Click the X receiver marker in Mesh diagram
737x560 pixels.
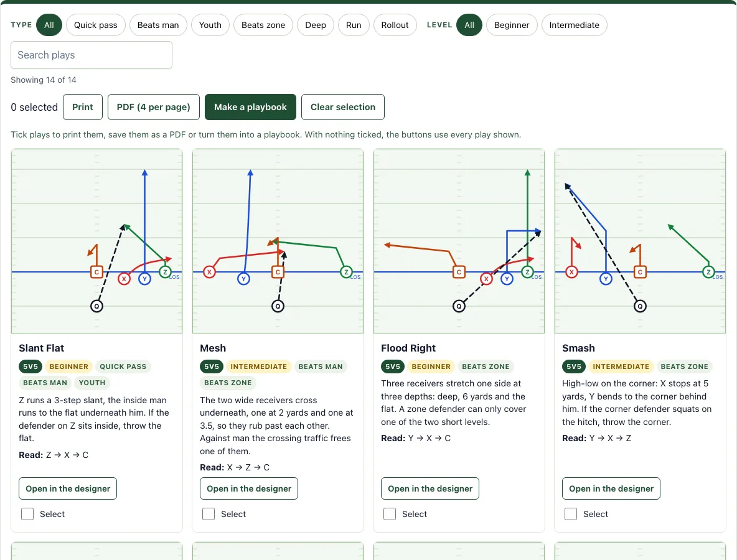pyautogui.click(x=209, y=272)
